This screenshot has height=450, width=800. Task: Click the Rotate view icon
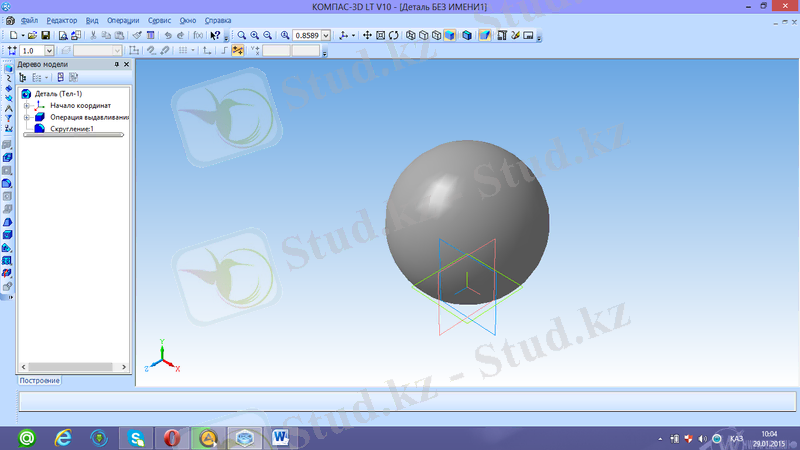point(394,35)
